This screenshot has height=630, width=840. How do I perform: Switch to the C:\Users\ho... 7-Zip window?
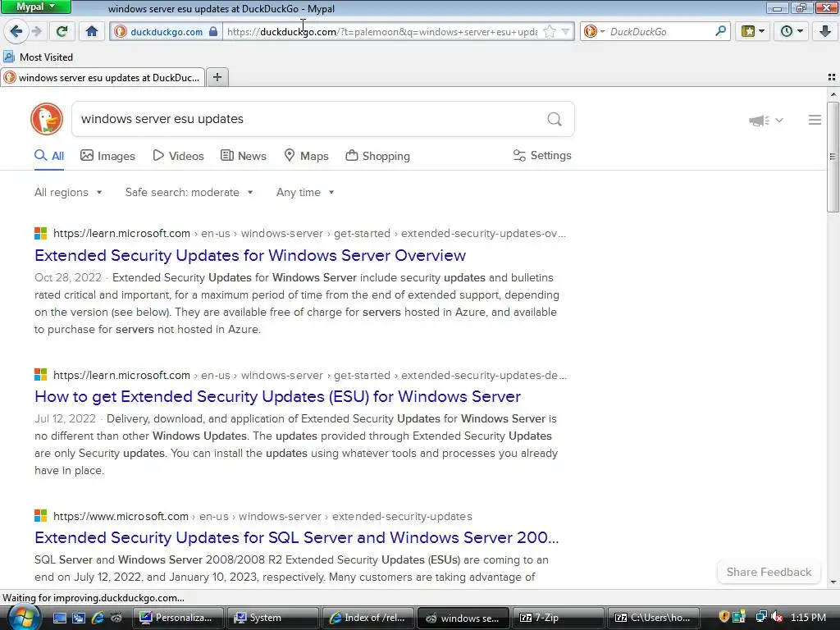pos(654,618)
